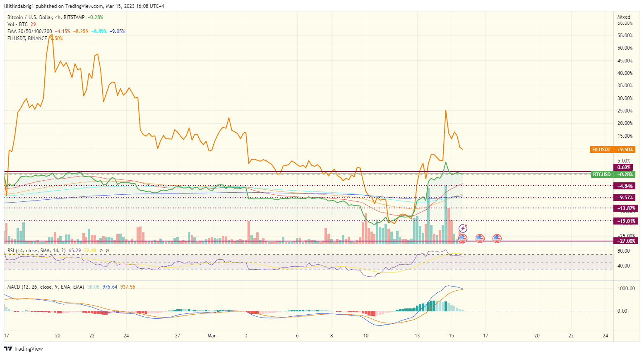This screenshot has height=356, width=644.
Task: Click the middle US flag economic calendar icon
Action: pos(479,238)
